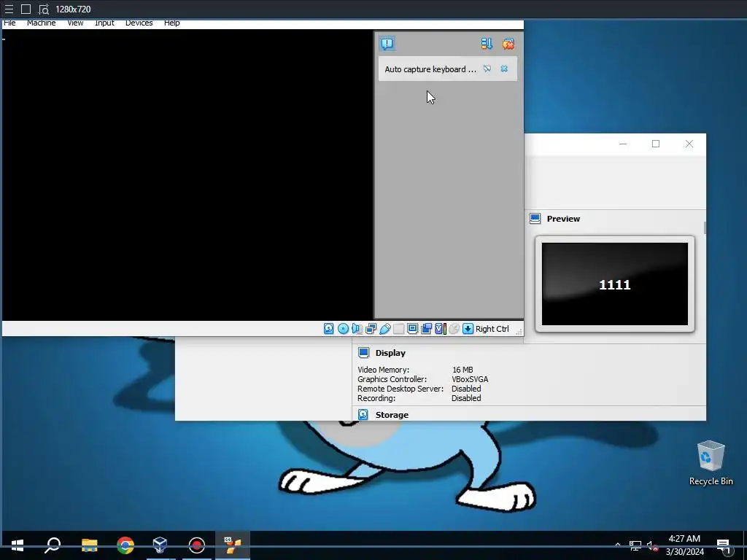The image size is (747, 560).
Task: Click the network tray icon
Action: coord(635,545)
